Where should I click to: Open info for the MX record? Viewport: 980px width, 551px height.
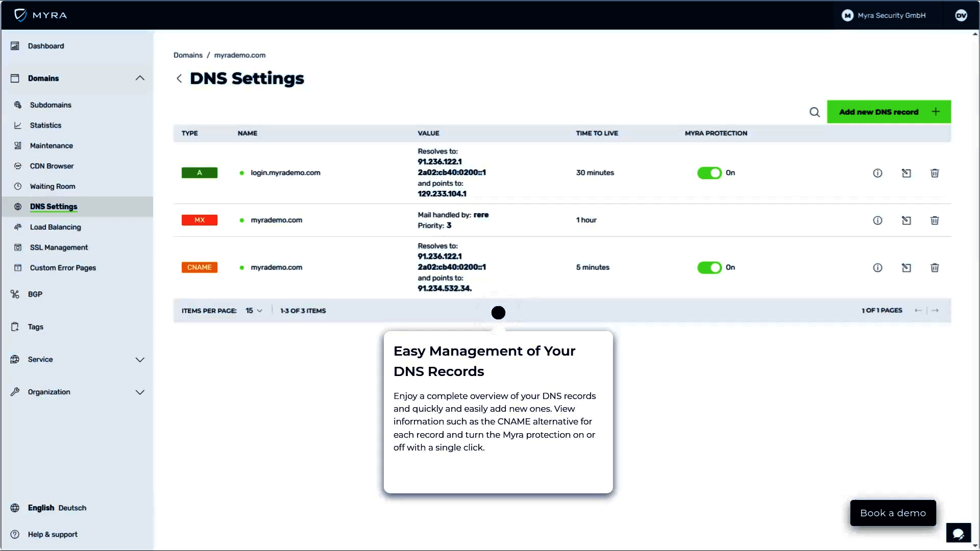(877, 220)
